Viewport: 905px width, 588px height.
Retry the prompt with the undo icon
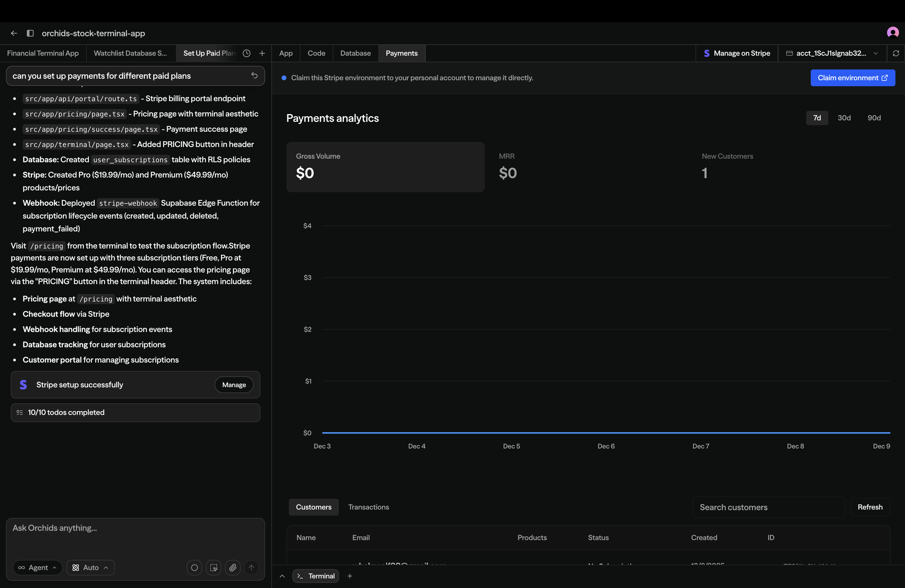click(254, 76)
